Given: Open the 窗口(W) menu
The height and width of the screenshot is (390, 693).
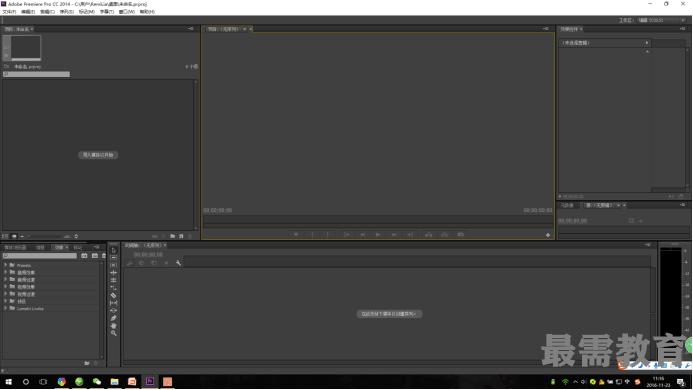Looking at the screenshot, I should tap(127, 12).
